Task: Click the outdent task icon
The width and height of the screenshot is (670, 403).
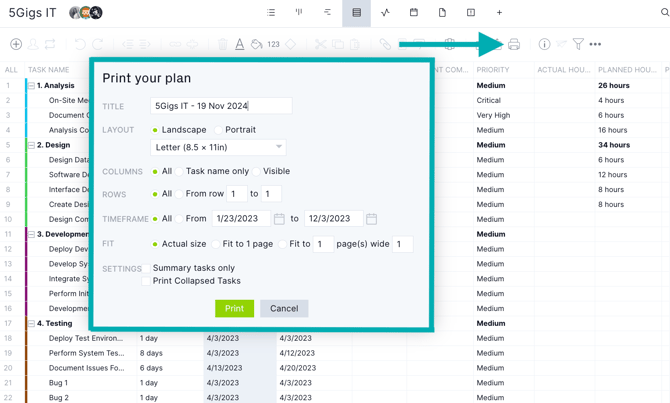Action: click(128, 44)
